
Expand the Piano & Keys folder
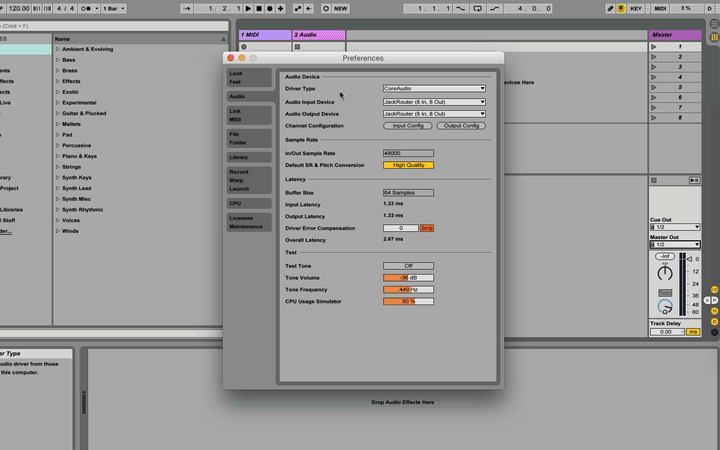point(58,156)
